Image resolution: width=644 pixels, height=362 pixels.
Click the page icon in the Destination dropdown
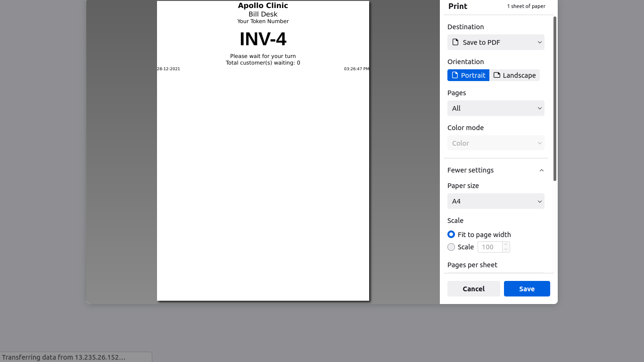(455, 42)
